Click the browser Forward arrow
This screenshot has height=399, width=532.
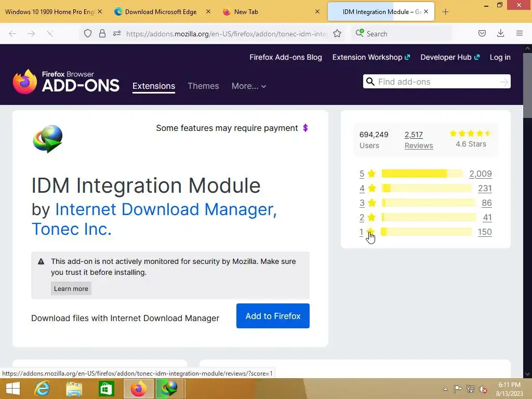point(31,34)
